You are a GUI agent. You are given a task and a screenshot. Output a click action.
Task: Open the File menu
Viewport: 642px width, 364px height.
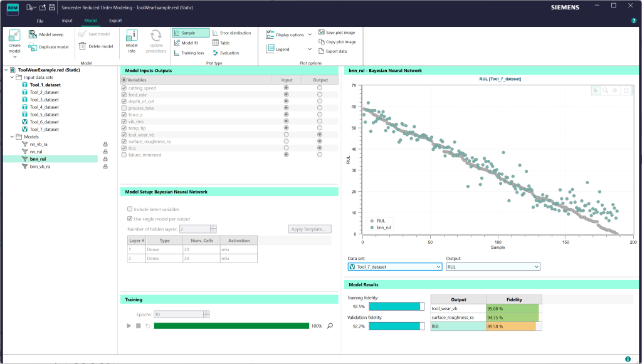pyautogui.click(x=39, y=21)
